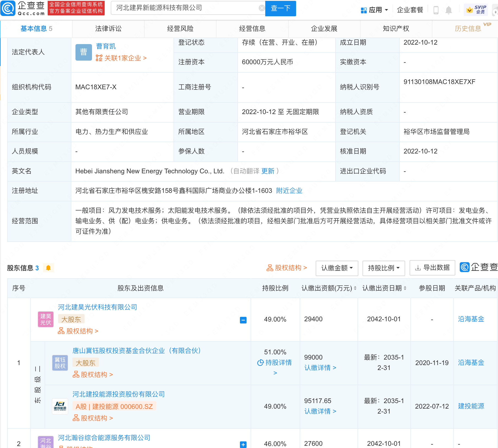Switch to the 经营信息 tab
Image resolution: width=498 pixels, height=448 pixels.
pyautogui.click(x=252, y=29)
